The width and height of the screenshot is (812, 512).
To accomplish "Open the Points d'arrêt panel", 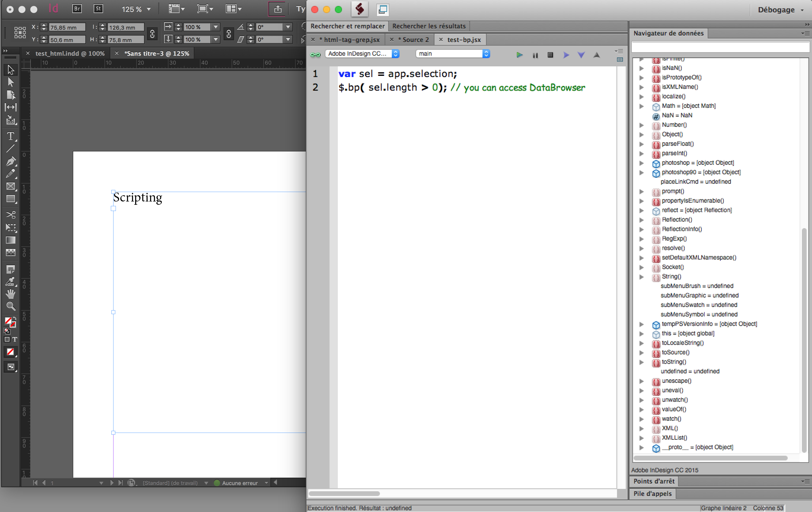I will 654,481.
